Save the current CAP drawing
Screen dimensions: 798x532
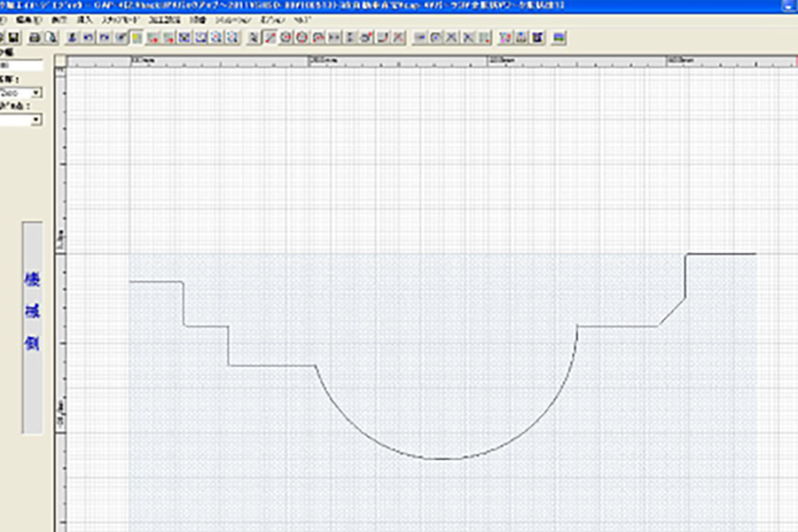pos(13,36)
